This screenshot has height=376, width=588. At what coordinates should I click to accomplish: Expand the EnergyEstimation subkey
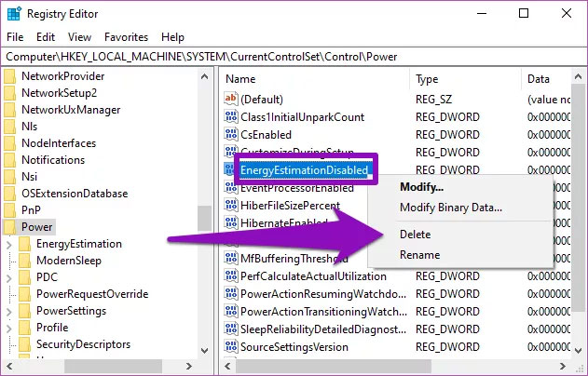point(9,245)
